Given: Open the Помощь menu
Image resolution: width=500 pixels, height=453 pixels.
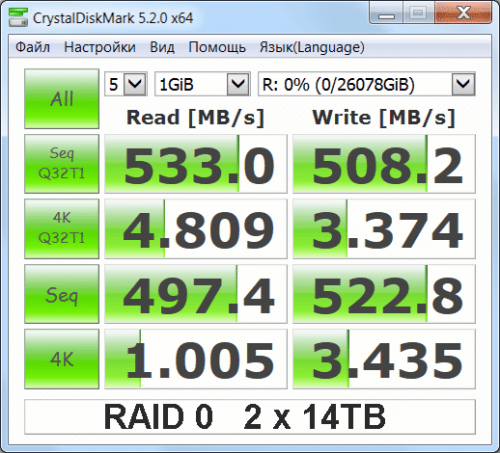Looking at the screenshot, I should pyautogui.click(x=217, y=47).
